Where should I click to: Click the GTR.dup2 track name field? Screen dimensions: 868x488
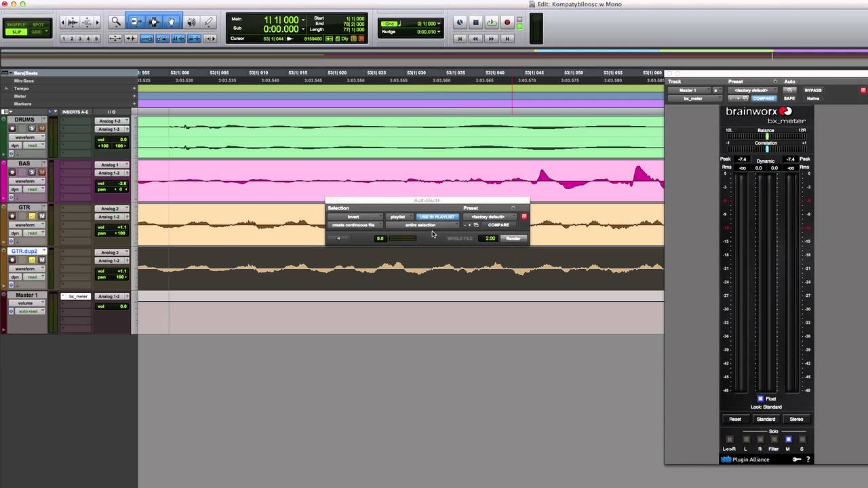click(x=26, y=251)
